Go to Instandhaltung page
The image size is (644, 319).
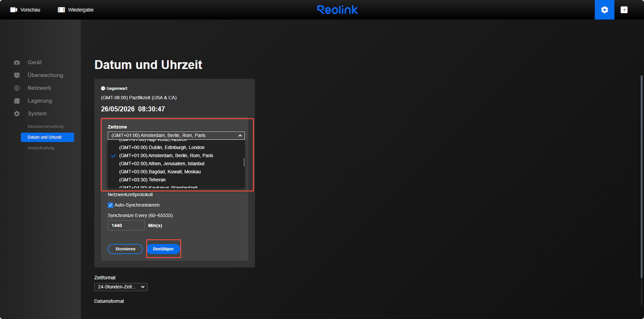point(41,148)
